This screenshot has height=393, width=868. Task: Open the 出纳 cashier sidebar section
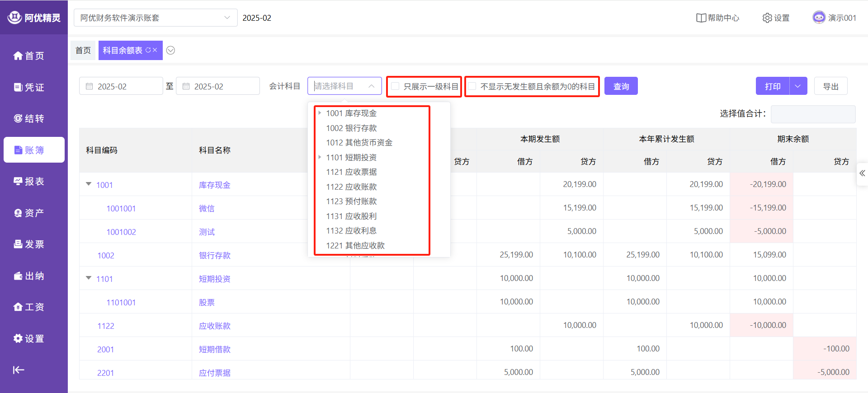29,276
